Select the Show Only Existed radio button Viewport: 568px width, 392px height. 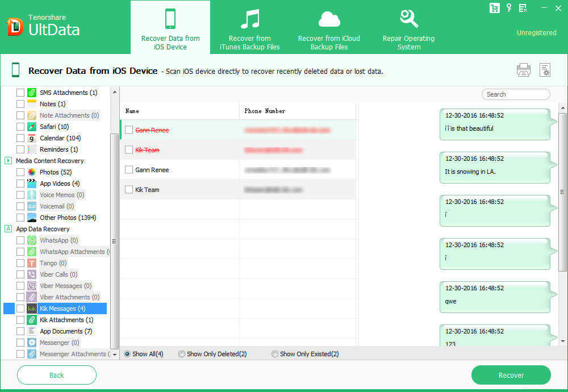275,354
